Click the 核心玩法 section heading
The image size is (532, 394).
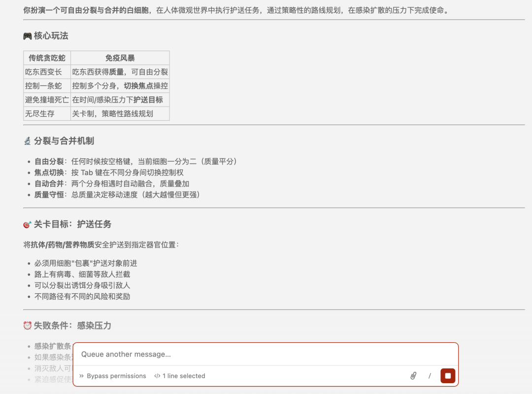pyautogui.click(x=50, y=35)
